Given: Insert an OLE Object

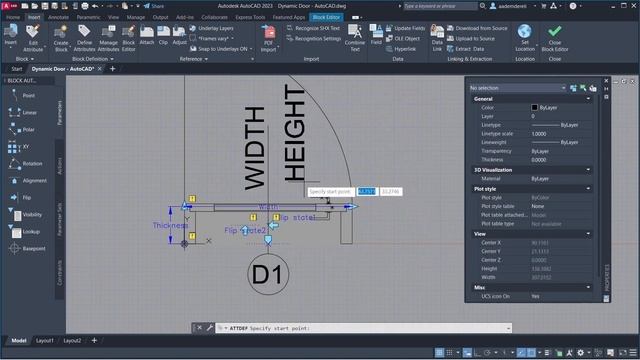Looking at the screenshot, I should [x=402, y=38].
